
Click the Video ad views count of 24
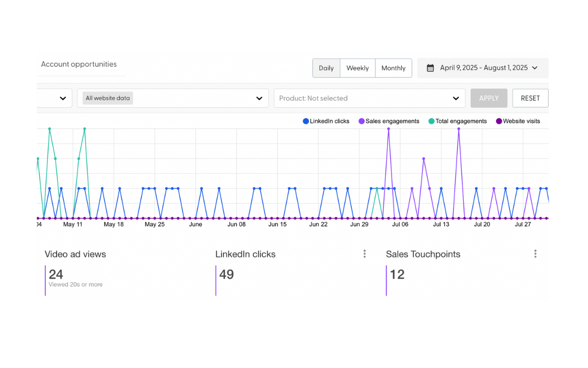click(56, 274)
